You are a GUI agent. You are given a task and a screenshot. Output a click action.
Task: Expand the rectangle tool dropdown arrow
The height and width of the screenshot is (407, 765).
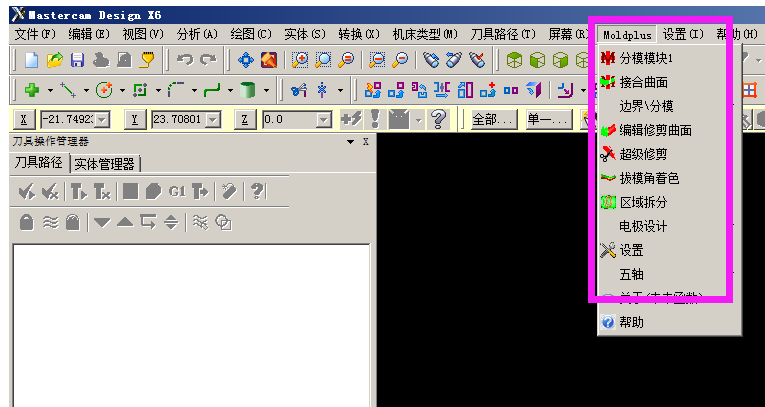159,90
